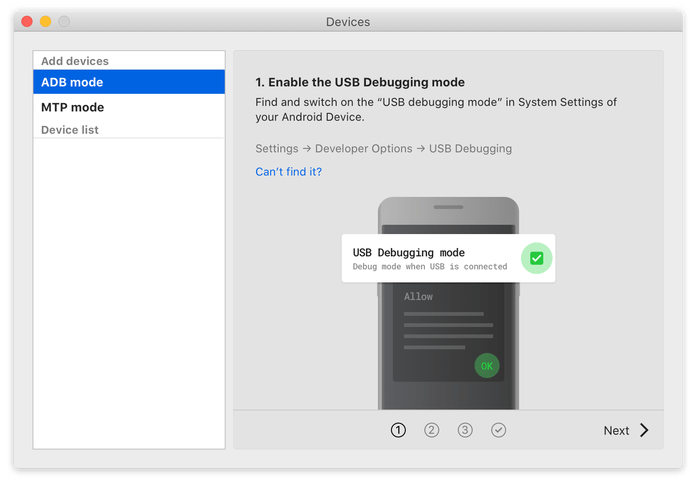Go to step 1 indicator

click(x=398, y=430)
